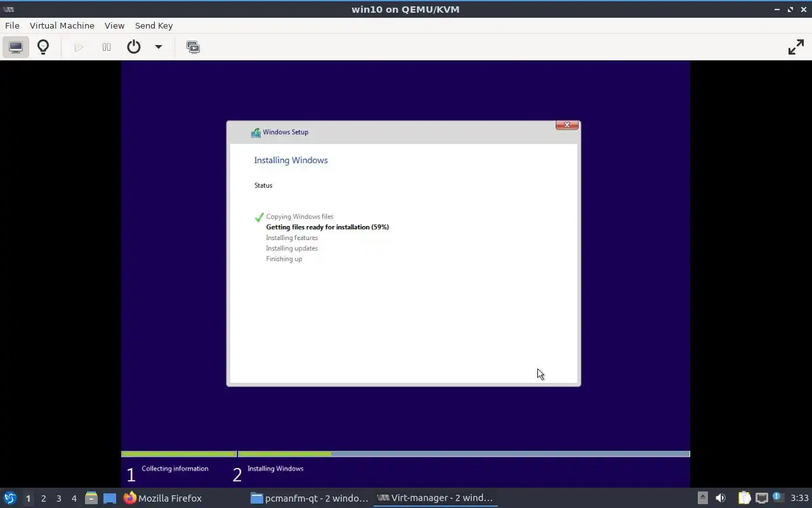Click the Run virtual machine play icon
Viewport: 812px width, 508px height.
[79, 47]
